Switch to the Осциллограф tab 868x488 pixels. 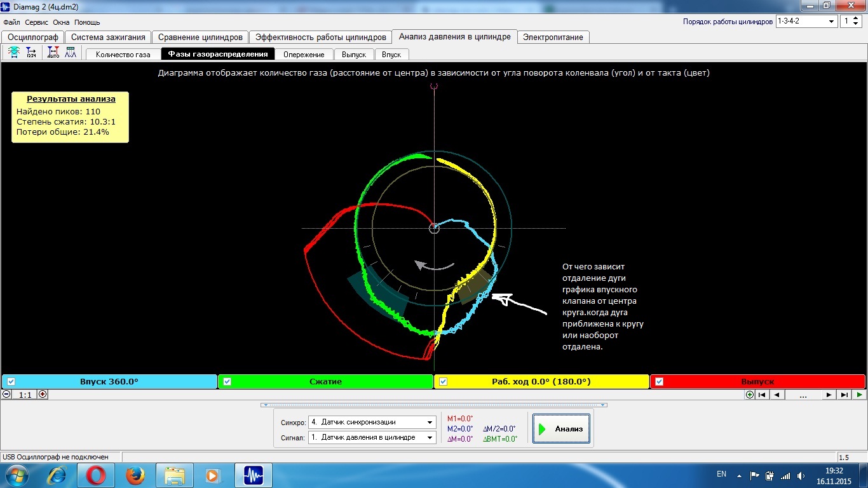coord(33,37)
